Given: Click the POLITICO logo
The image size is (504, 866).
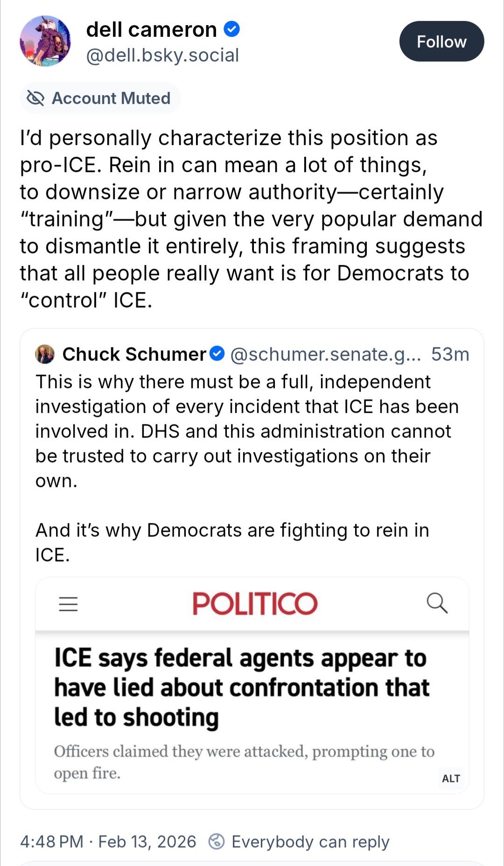Looking at the screenshot, I should click(255, 604).
